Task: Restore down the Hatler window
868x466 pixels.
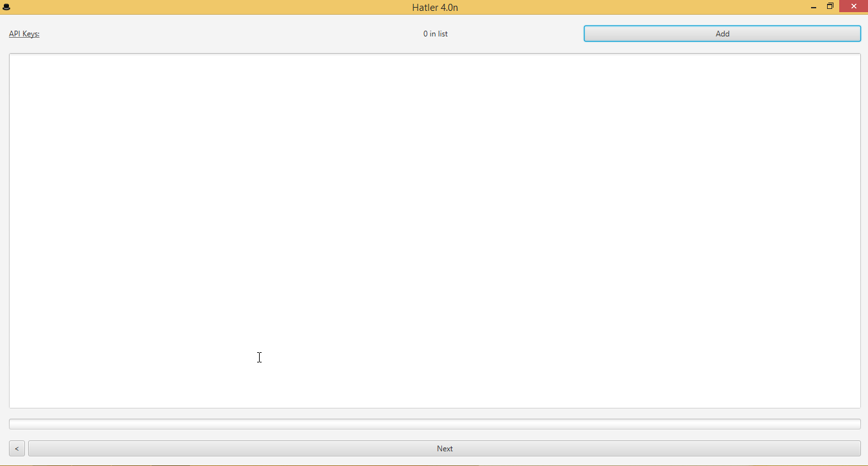Action: 830,6
